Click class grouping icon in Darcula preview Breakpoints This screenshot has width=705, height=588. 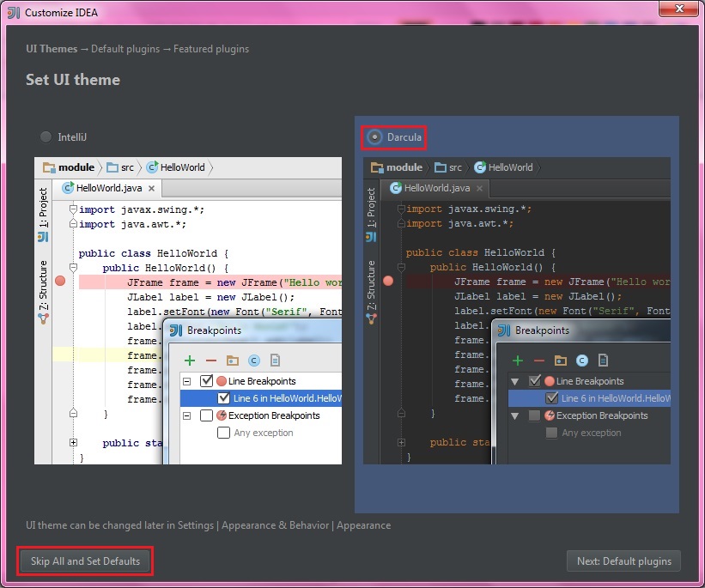(582, 361)
